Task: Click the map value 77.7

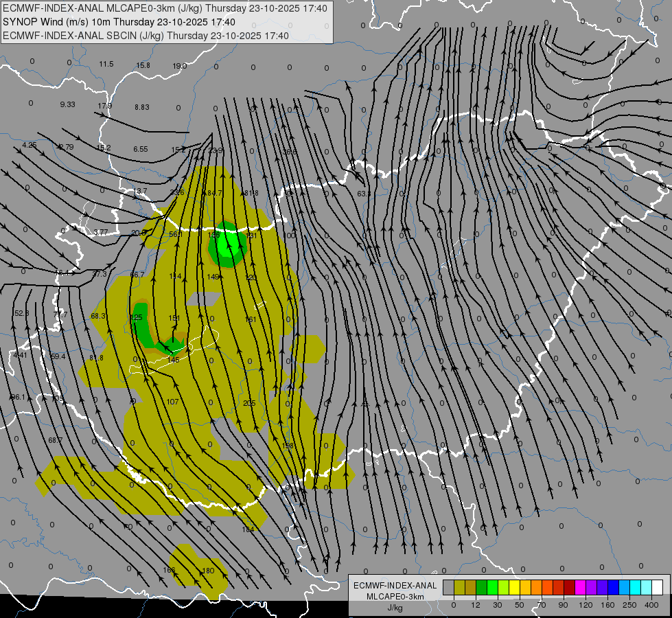Action: point(60,314)
